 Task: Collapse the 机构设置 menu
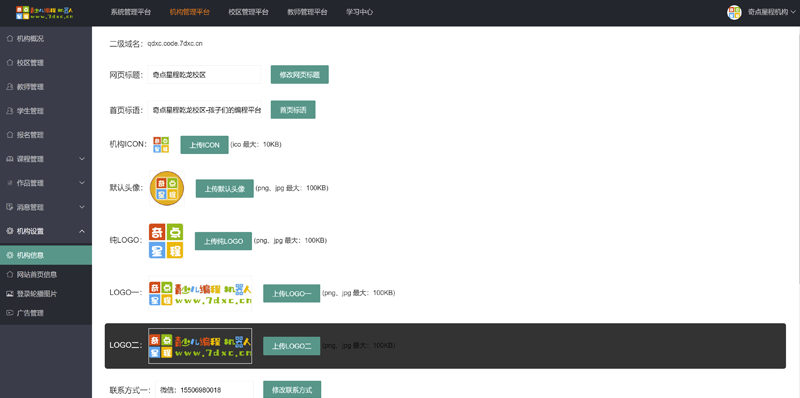pyautogui.click(x=46, y=231)
